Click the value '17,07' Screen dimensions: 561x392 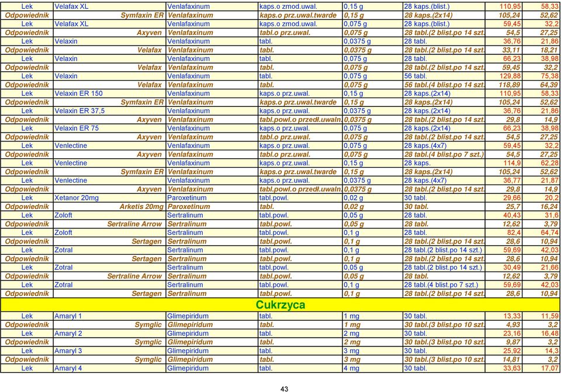pyautogui.click(x=549, y=368)
